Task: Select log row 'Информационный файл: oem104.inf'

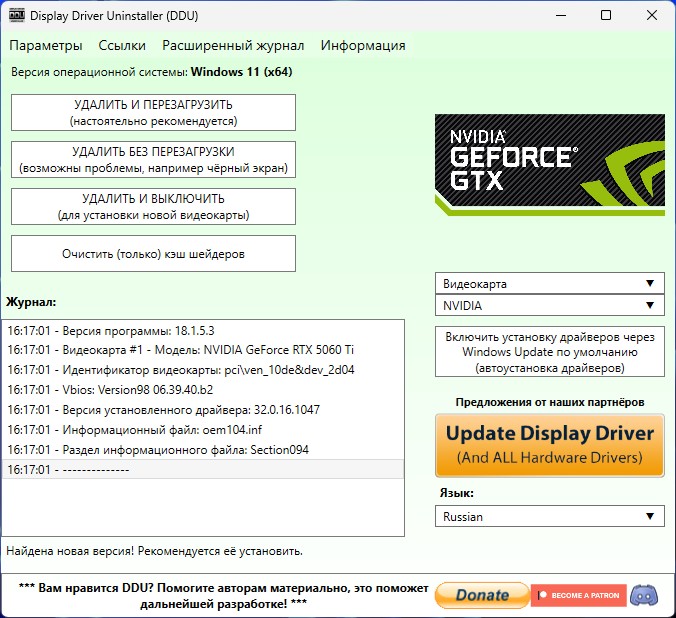Action: tap(203, 430)
